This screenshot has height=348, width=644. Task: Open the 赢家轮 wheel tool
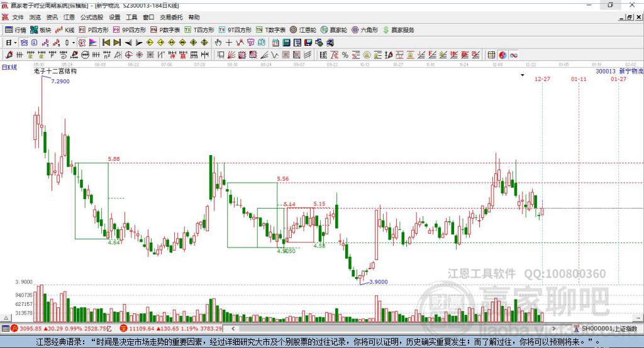334,30
